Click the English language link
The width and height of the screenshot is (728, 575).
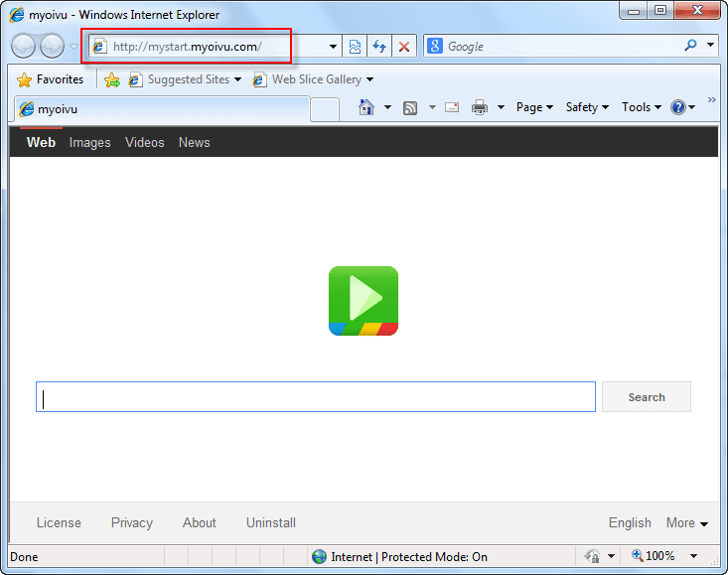[630, 522]
